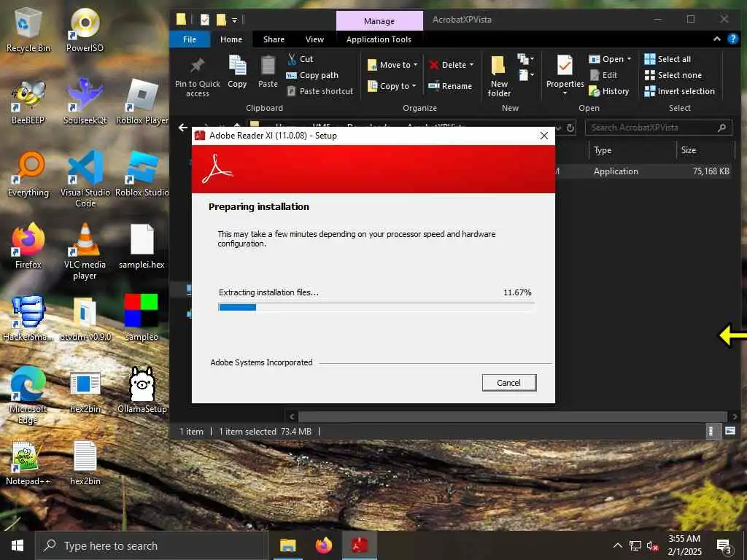Click History in the Open group

click(609, 91)
